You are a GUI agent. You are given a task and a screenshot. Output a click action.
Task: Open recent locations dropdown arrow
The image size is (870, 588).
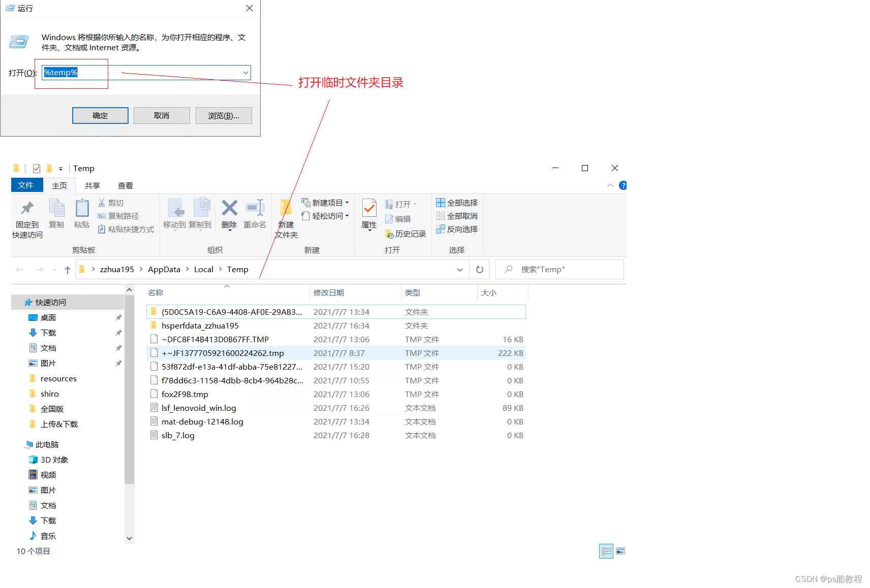point(54,270)
